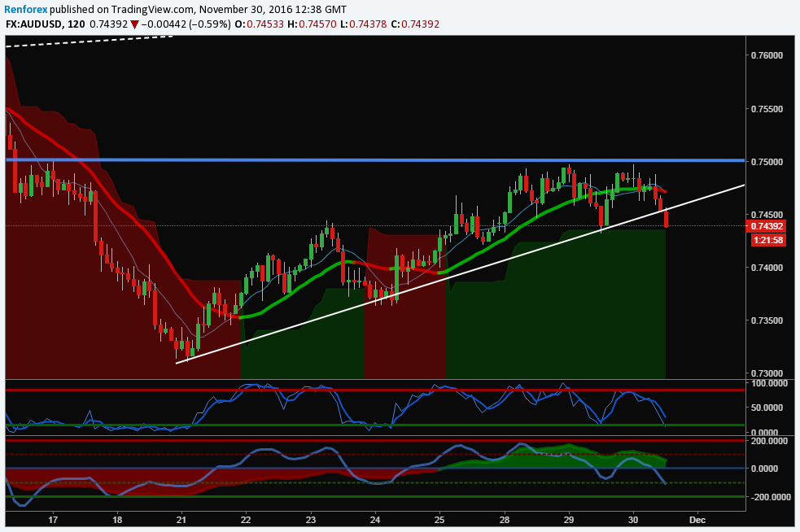Click the 0.73000 price axis label

[767, 374]
